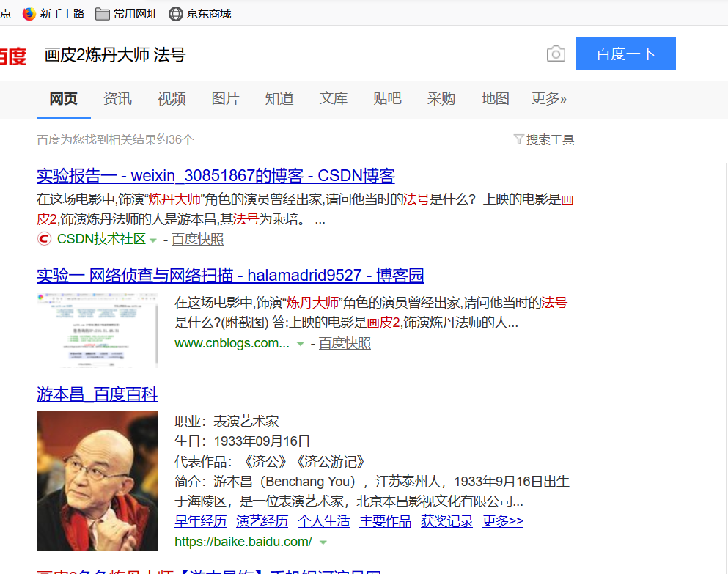Switch to the 地图 tab

pyautogui.click(x=495, y=98)
